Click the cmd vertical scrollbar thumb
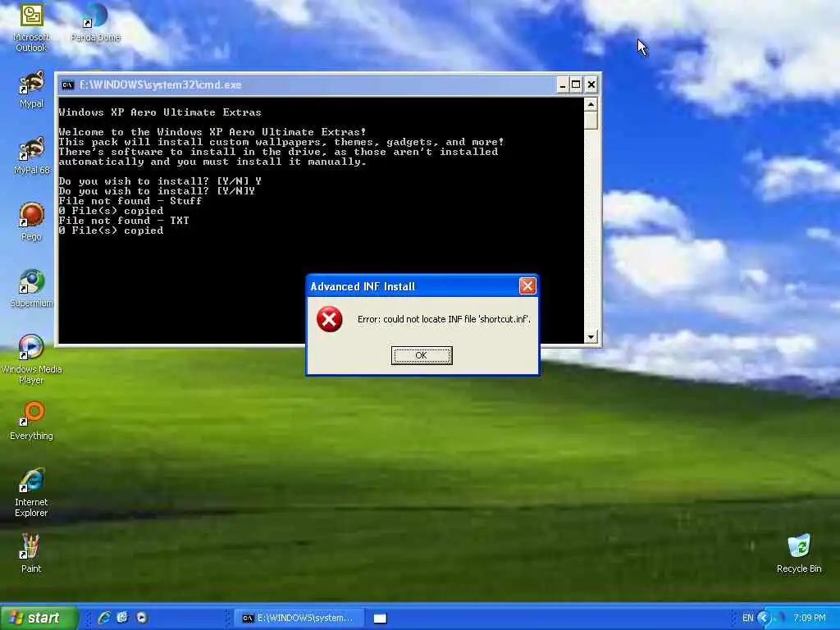Image resolution: width=840 pixels, height=630 pixels. (591, 120)
